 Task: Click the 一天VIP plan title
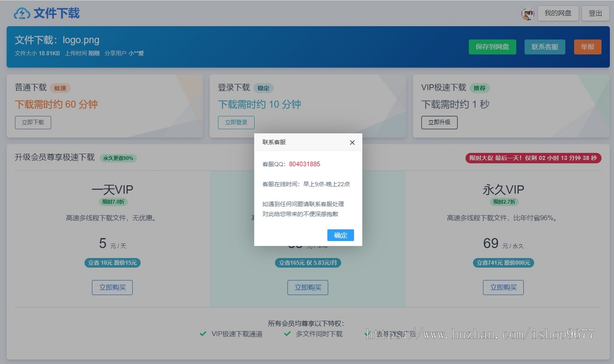tap(112, 190)
